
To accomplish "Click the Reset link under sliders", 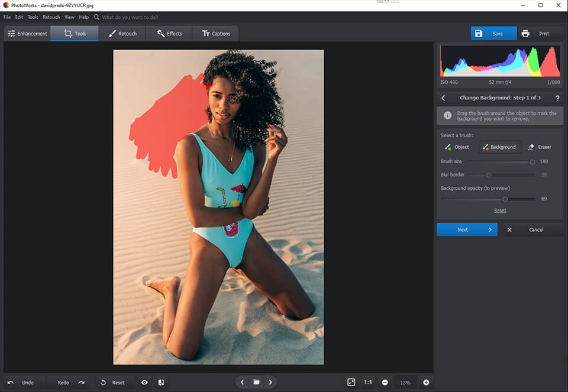I will 500,210.
